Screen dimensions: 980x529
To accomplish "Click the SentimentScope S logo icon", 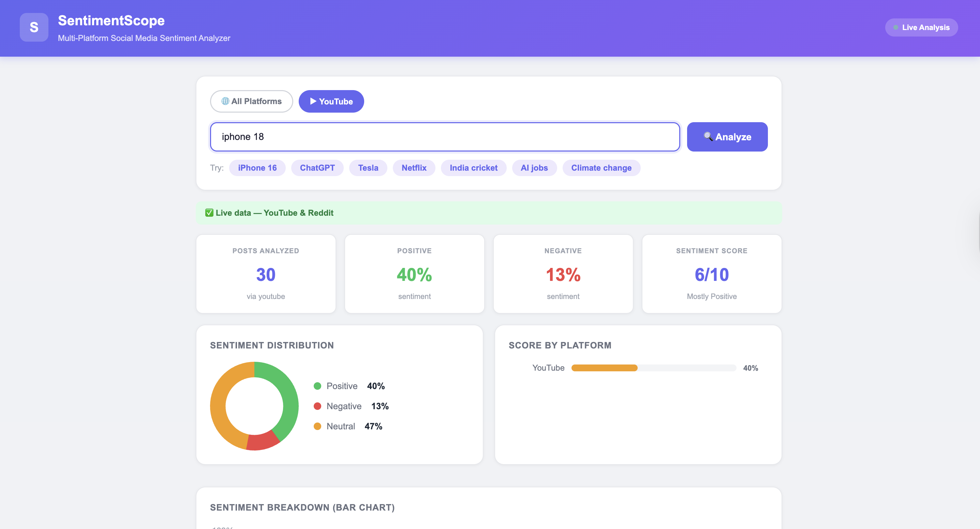I will pos(34,27).
